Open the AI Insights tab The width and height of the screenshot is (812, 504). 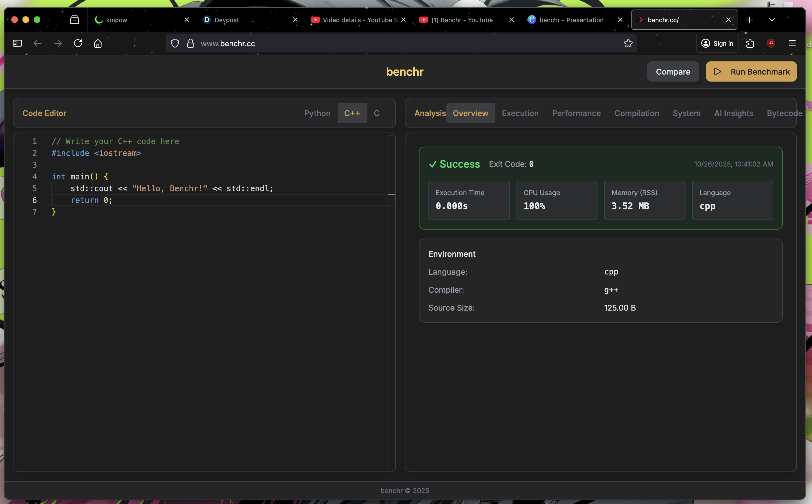[733, 113]
